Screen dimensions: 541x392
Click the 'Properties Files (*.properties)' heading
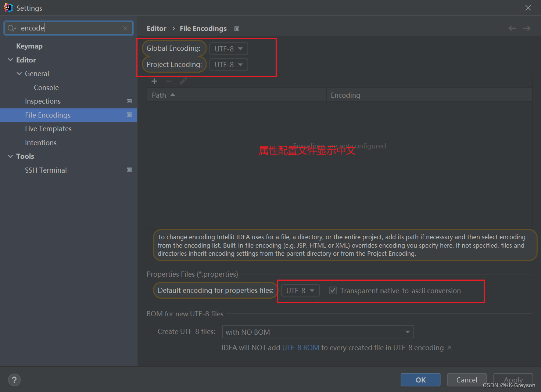pyautogui.click(x=192, y=274)
